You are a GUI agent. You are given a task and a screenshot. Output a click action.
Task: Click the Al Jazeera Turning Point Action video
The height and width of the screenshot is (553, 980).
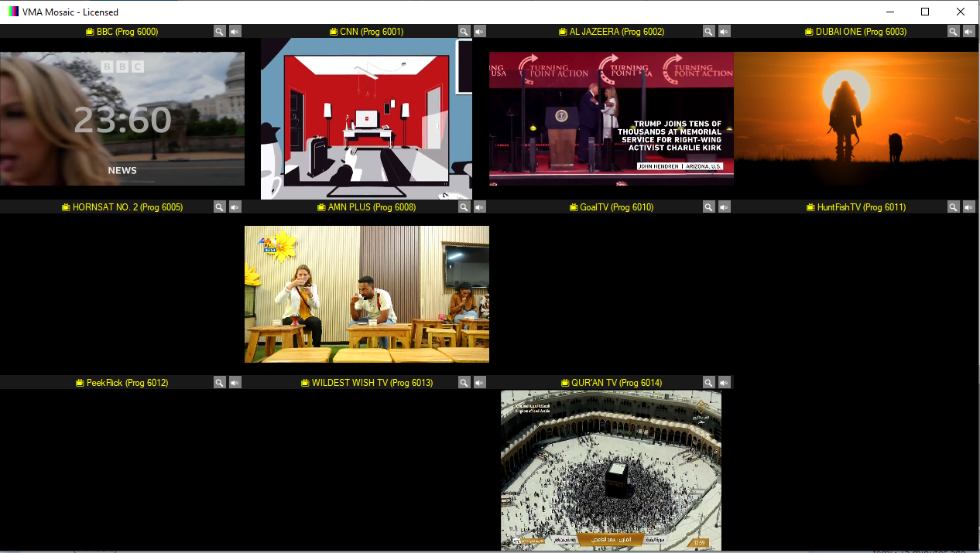pos(612,118)
